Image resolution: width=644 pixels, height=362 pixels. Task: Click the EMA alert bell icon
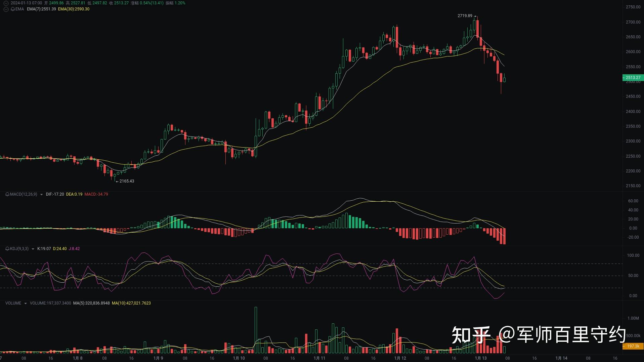pos(13,9)
